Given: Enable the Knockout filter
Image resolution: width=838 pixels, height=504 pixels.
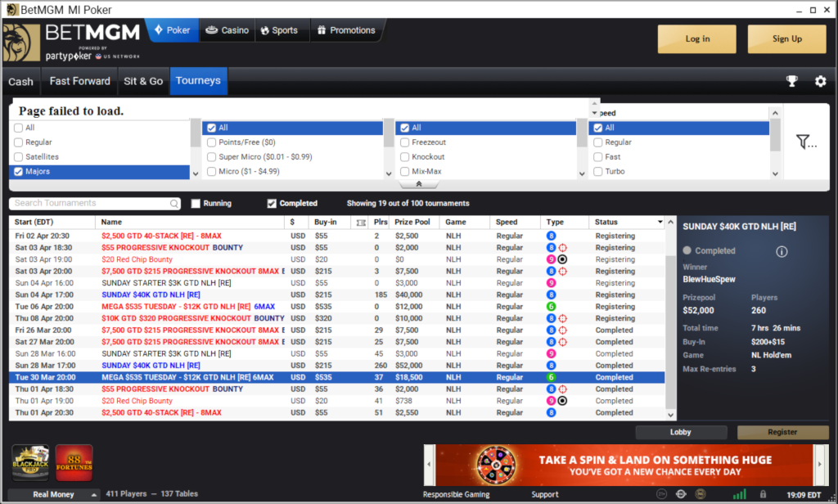Looking at the screenshot, I should [404, 157].
